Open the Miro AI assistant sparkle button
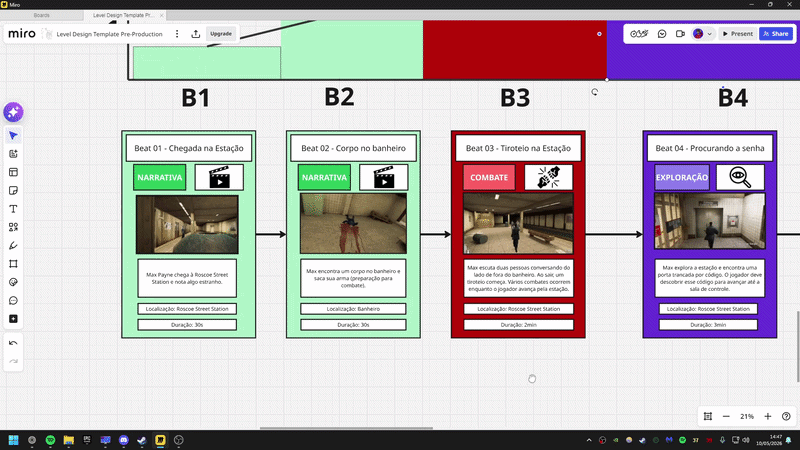 pos(13,112)
